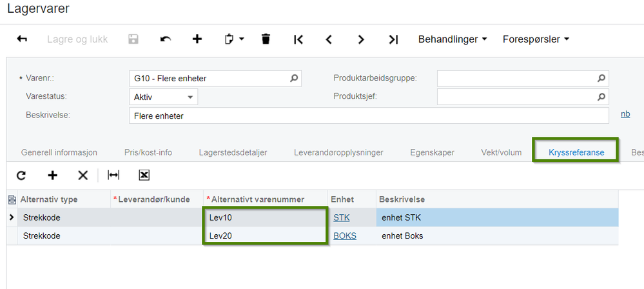The image size is (644, 289).
Task: Click grid row selector header icon
Action: click(x=12, y=199)
